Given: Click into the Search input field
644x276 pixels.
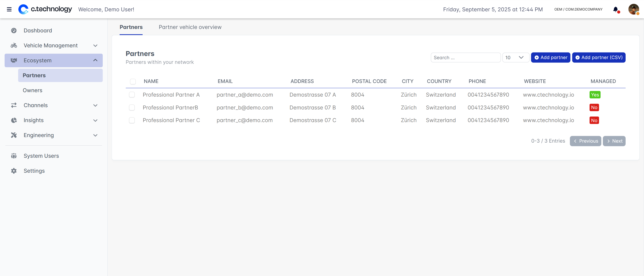Looking at the screenshot, I should tap(466, 58).
